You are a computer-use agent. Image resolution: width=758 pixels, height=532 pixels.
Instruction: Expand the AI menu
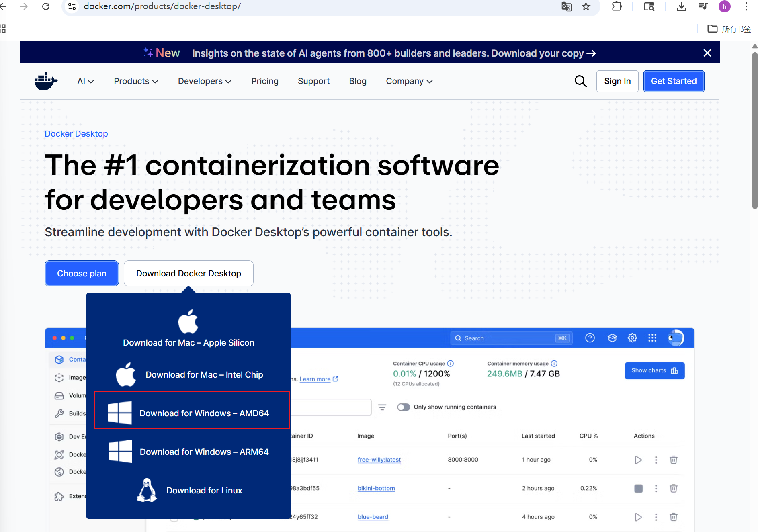tap(86, 81)
